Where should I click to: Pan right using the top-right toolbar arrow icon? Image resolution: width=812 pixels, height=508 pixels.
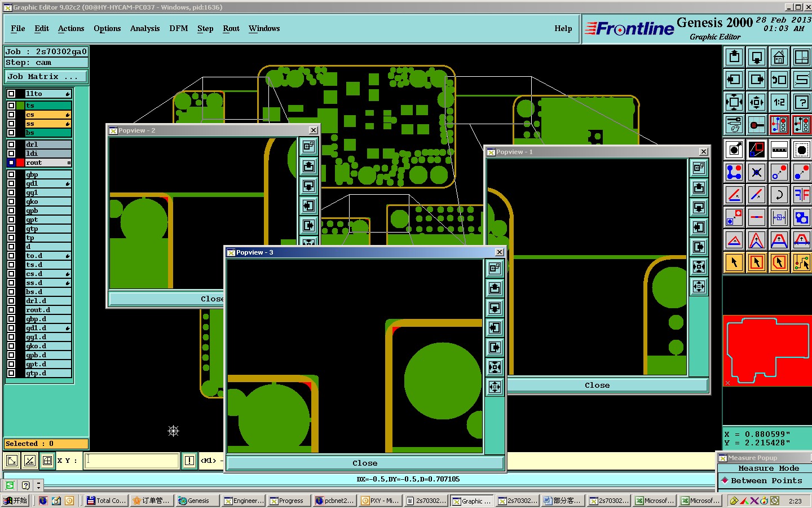tap(757, 80)
